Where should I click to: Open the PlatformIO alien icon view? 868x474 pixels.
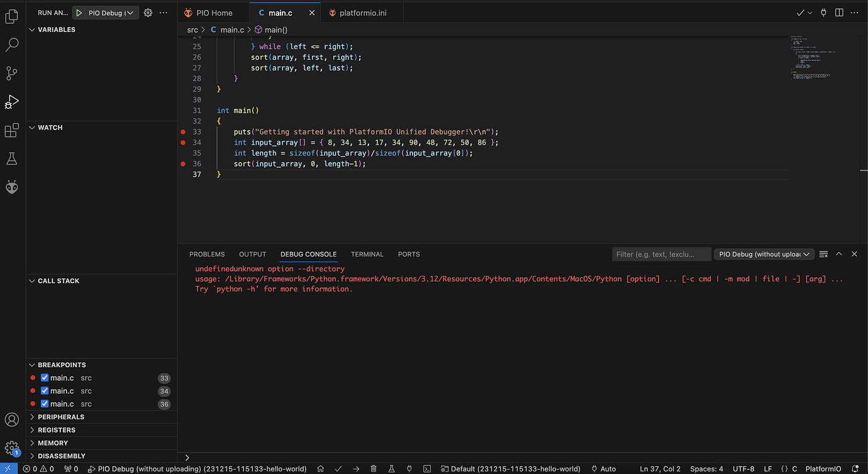(12, 187)
